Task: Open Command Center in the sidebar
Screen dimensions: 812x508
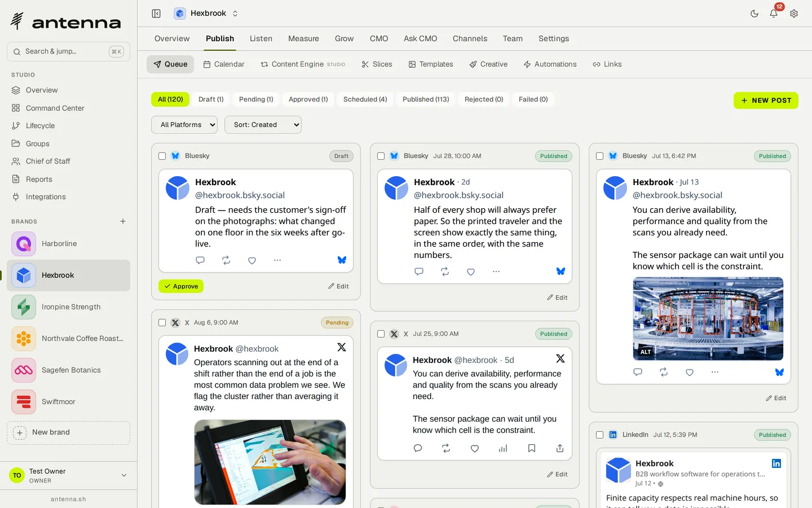Action: click(x=68, y=108)
